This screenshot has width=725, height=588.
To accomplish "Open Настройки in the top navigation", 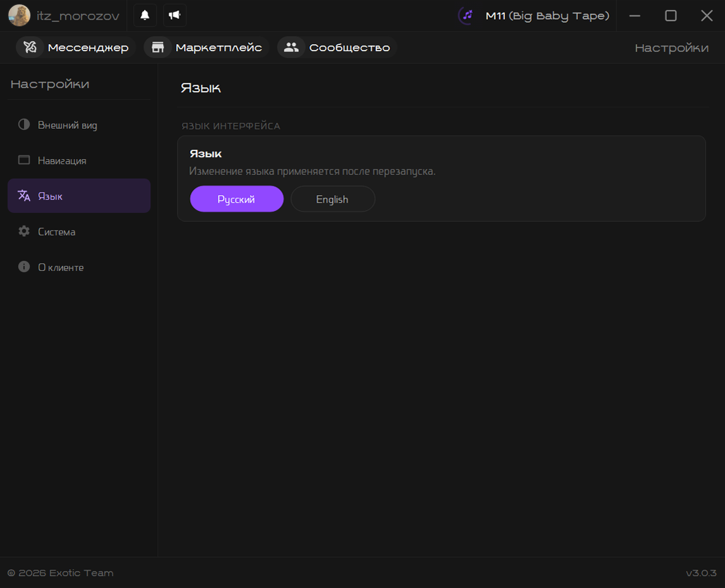I will coord(671,47).
